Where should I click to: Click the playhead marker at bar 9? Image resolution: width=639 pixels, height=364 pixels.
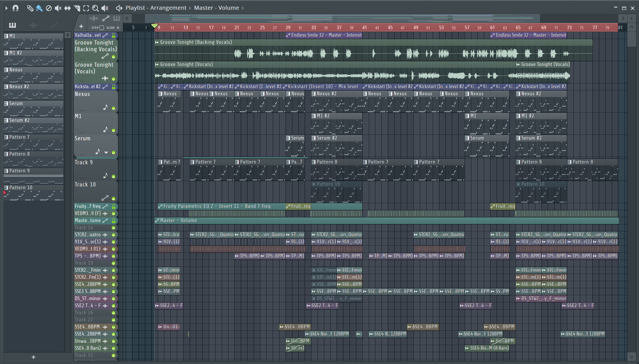pyautogui.click(x=155, y=26)
